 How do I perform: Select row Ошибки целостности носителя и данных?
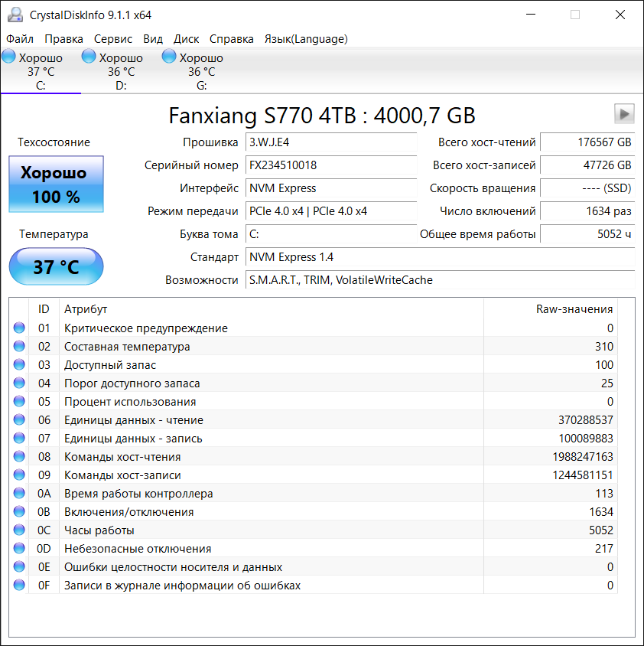(314, 567)
